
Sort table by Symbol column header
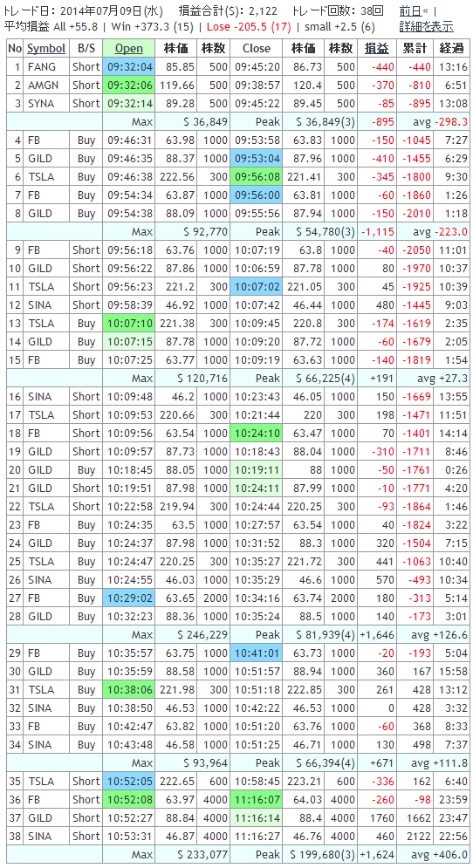click(x=46, y=49)
